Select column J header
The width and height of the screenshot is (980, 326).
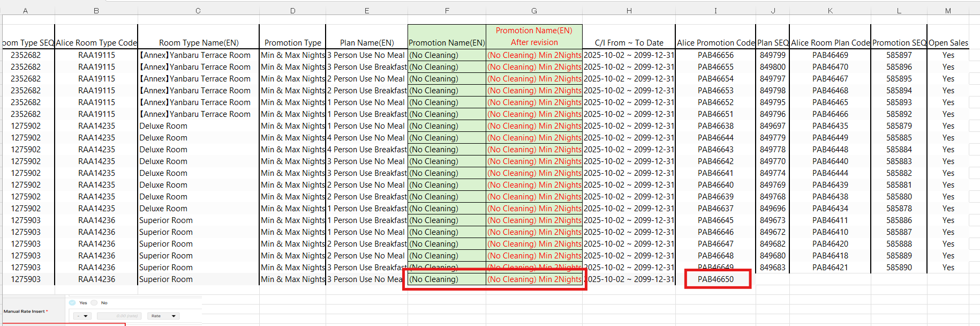pyautogui.click(x=773, y=11)
